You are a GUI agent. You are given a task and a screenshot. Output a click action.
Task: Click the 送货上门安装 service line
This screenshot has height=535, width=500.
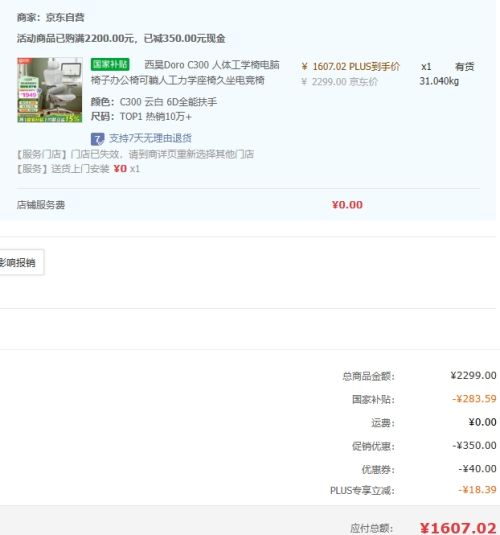tap(78, 169)
